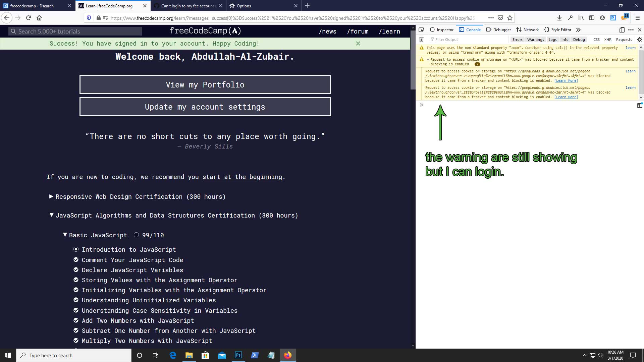
Task: Toggle the Warnings filter button
Action: (535, 40)
